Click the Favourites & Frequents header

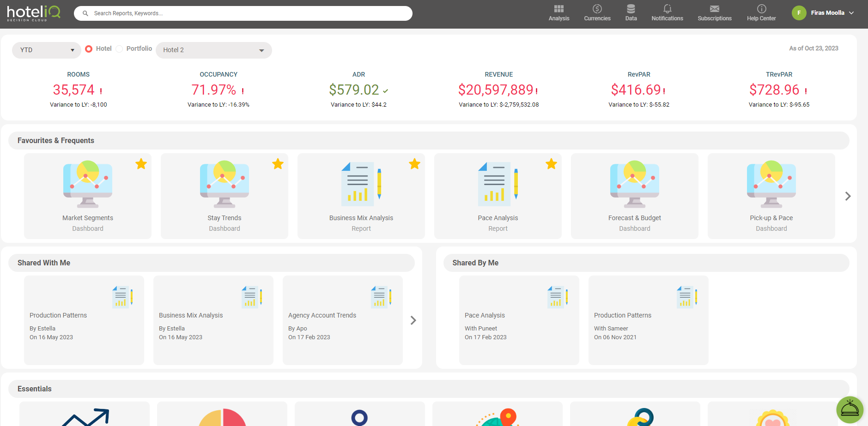(x=429, y=140)
